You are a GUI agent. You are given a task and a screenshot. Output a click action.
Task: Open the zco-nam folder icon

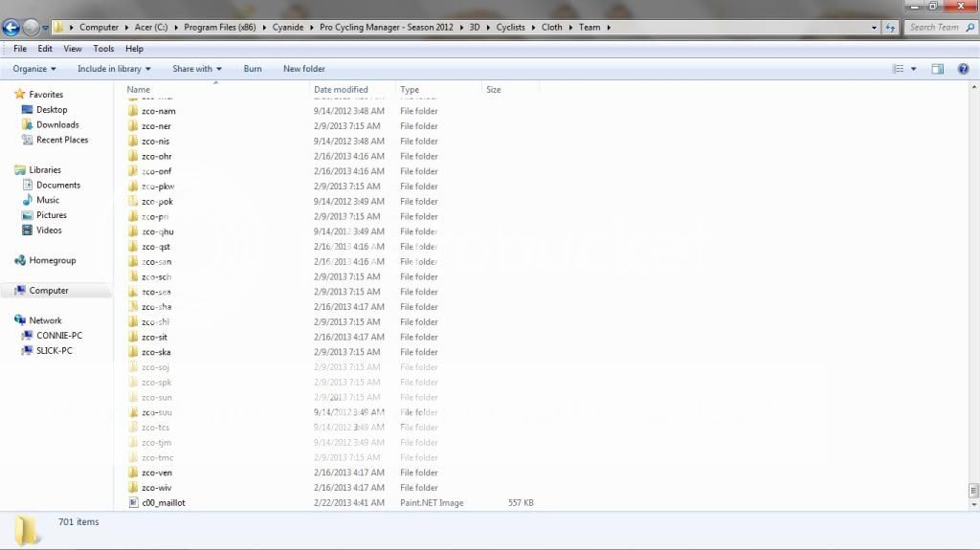click(133, 111)
